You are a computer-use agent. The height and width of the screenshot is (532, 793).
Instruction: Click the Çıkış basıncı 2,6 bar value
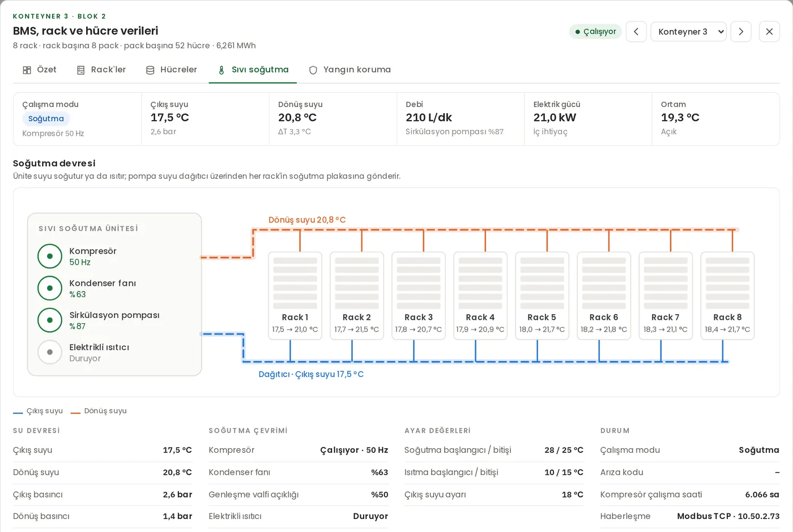tap(177, 495)
